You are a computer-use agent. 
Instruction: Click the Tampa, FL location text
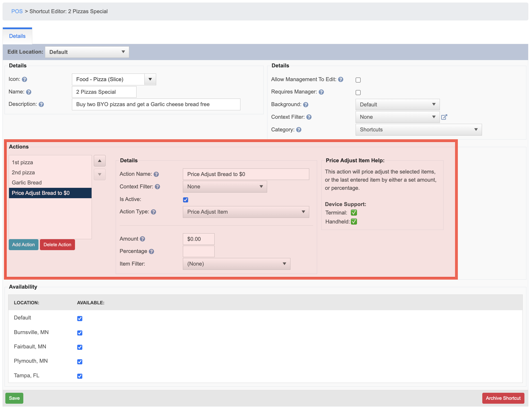point(27,376)
